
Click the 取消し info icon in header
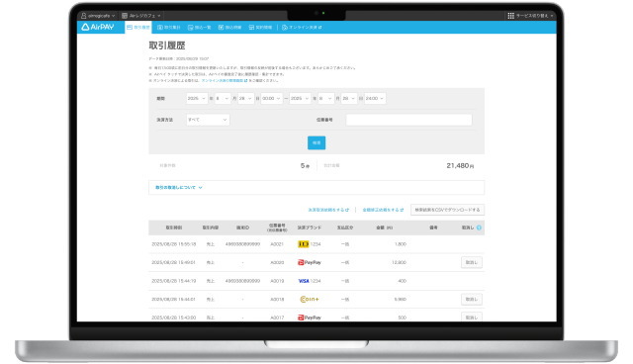tap(479, 228)
